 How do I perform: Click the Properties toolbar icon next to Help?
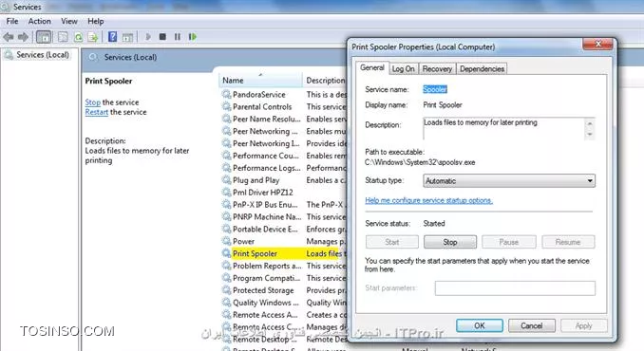[x=127, y=37]
